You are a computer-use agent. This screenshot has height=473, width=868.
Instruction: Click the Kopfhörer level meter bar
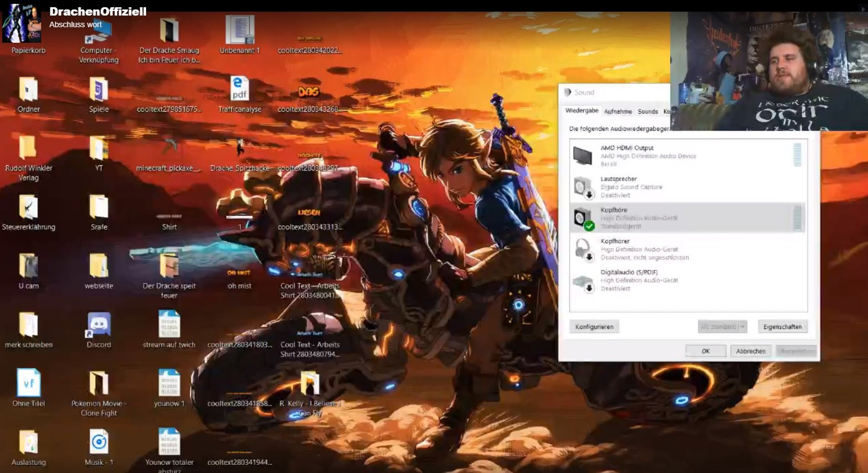(797, 218)
